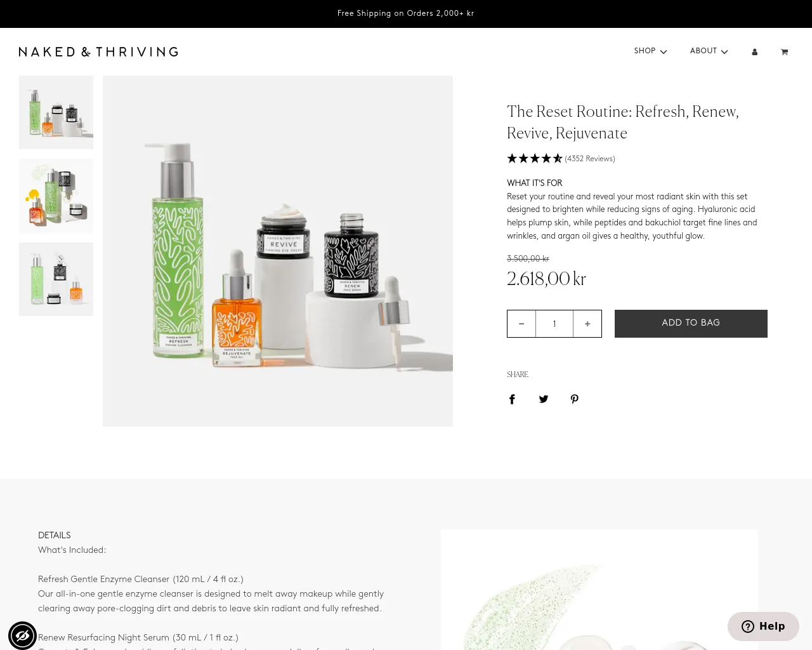Open the shopping cart icon
The height and width of the screenshot is (650, 812).
click(784, 52)
